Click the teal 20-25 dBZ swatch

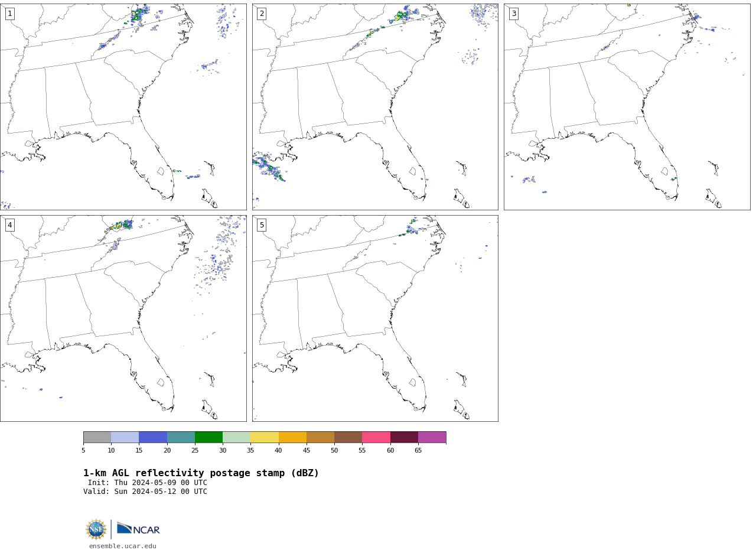[181, 437]
